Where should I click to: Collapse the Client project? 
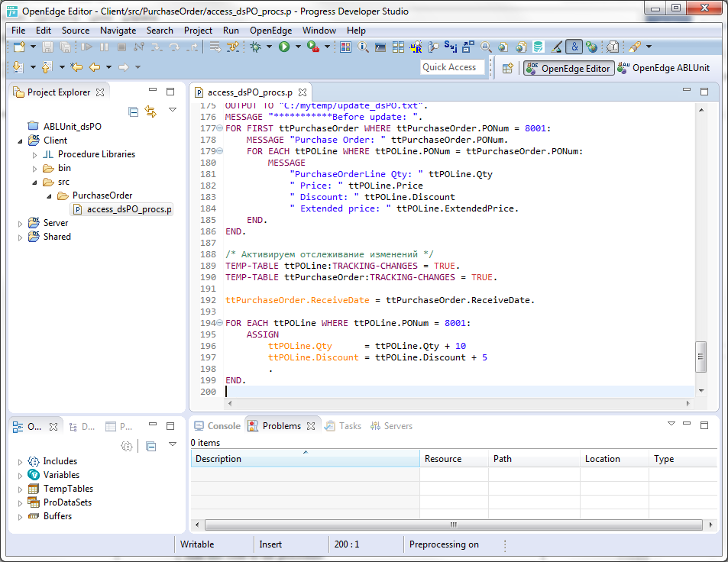20,140
